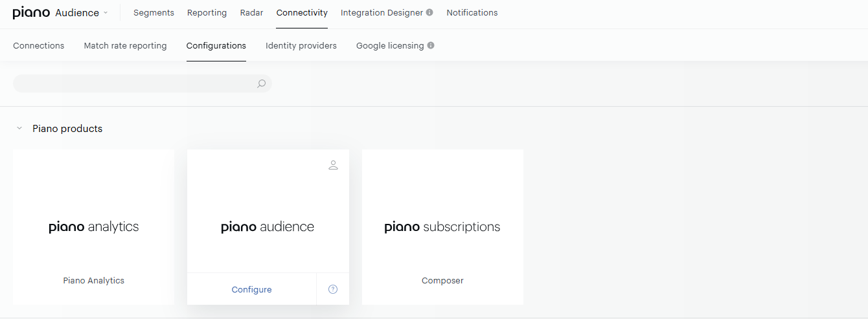868x319 pixels.
Task: Click Configure on the Piano Audience card
Action: point(251,290)
